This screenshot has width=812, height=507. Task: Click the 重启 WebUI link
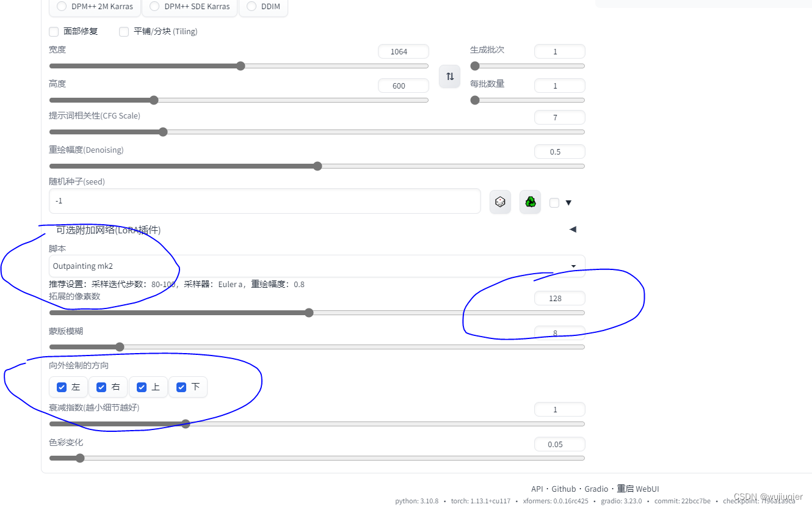pyautogui.click(x=638, y=489)
